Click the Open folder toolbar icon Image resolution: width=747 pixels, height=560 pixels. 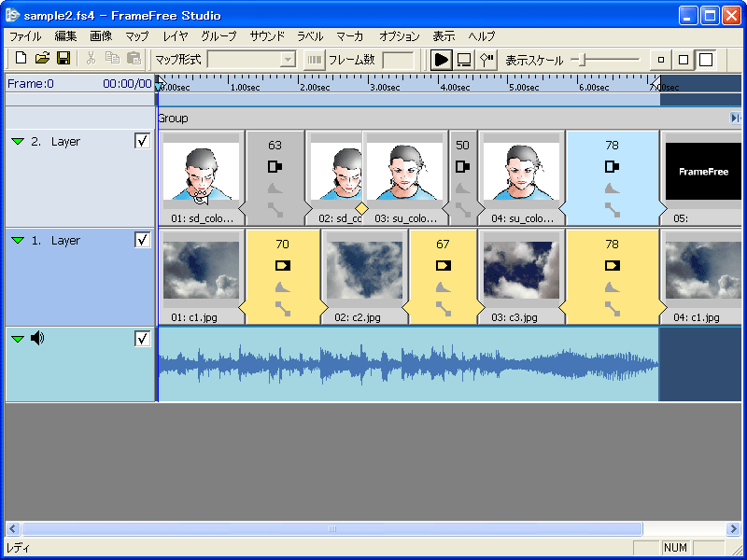(42, 59)
